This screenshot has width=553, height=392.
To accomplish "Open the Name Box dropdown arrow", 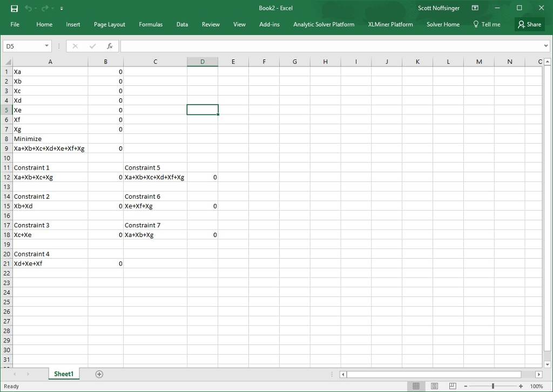I will pos(47,46).
